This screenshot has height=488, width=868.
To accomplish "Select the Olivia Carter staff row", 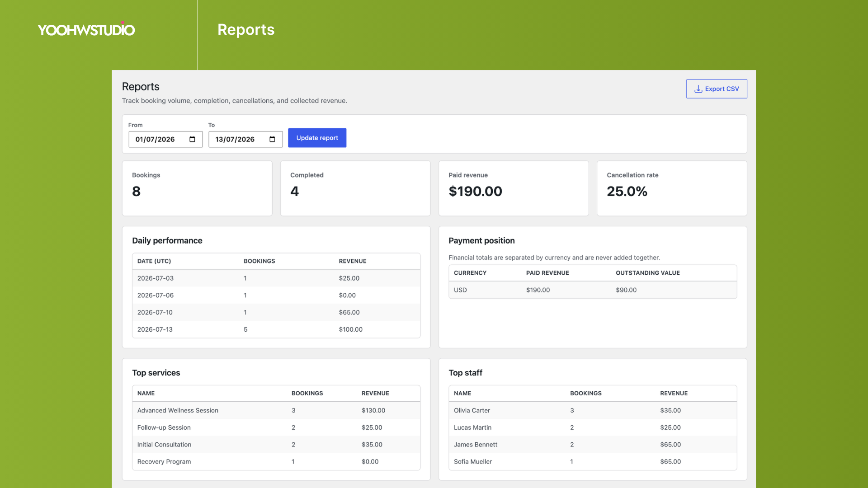I will (x=593, y=410).
